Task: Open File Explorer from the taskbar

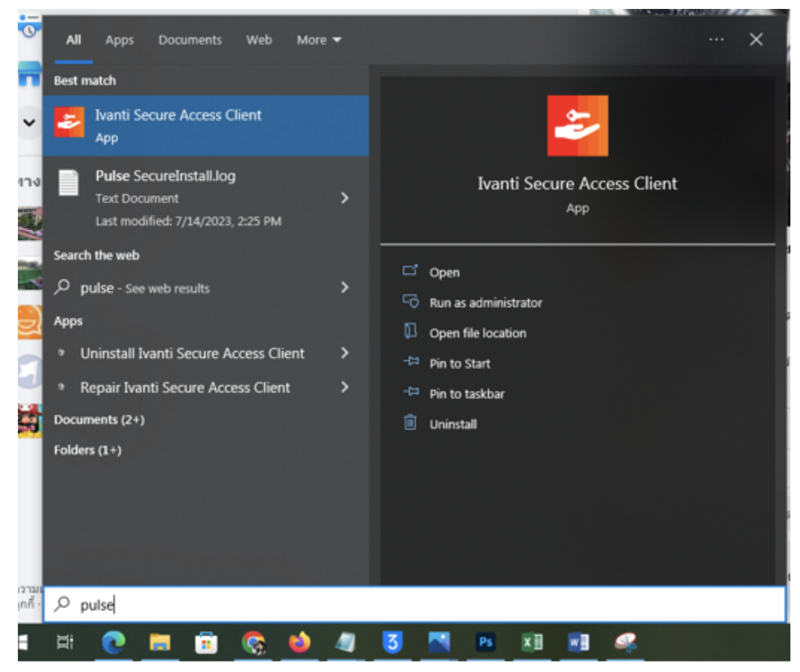Action: pyautogui.click(x=160, y=642)
